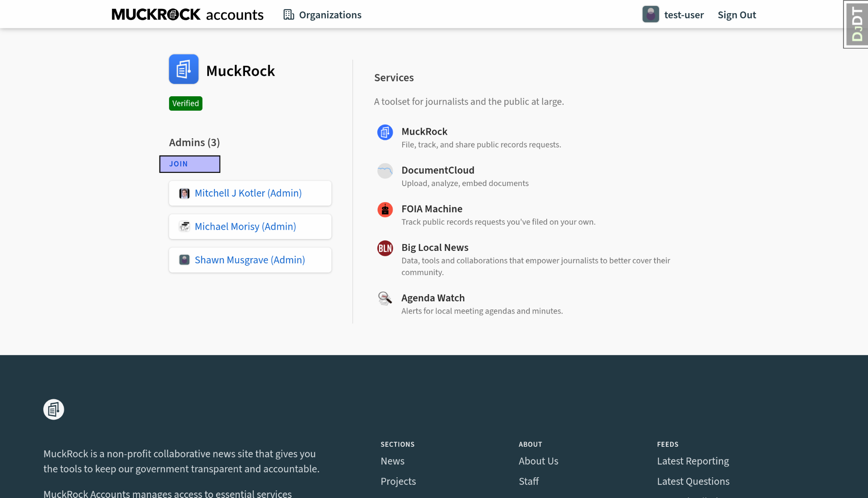Click the DocumentCloud service icon
This screenshot has height=498, width=868.
[x=385, y=171]
